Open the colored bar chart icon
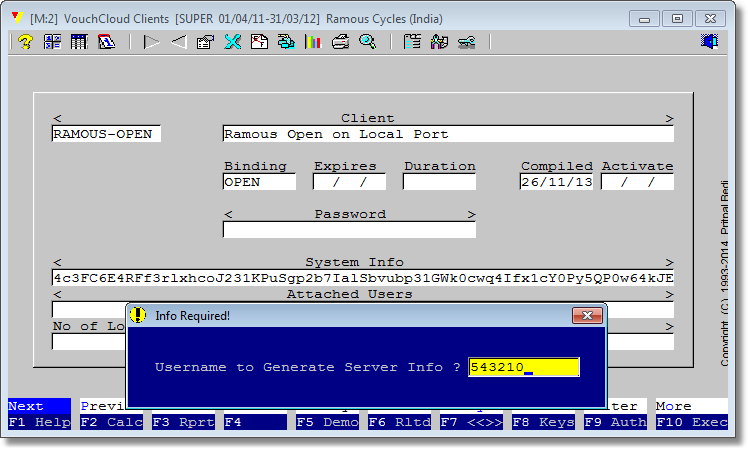Screen dimensions: 748x450 pos(313,42)
